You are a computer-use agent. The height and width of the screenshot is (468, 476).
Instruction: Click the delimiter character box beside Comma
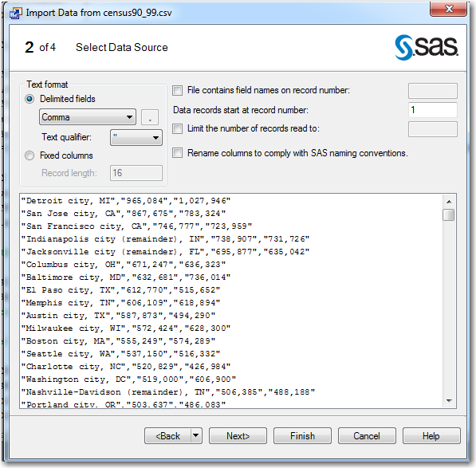[x=150, y=117]
